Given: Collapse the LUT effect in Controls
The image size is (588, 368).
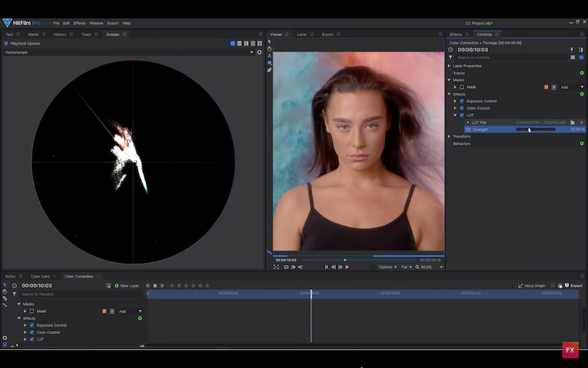Looking at the screenshot, I should (x=455, y=116).
